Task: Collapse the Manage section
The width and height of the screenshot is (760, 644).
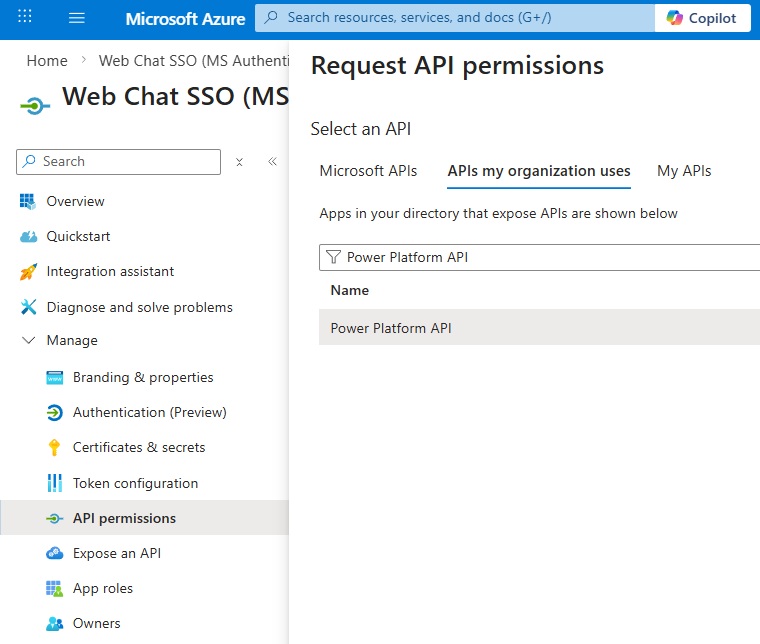Action: tap(28, 341)
